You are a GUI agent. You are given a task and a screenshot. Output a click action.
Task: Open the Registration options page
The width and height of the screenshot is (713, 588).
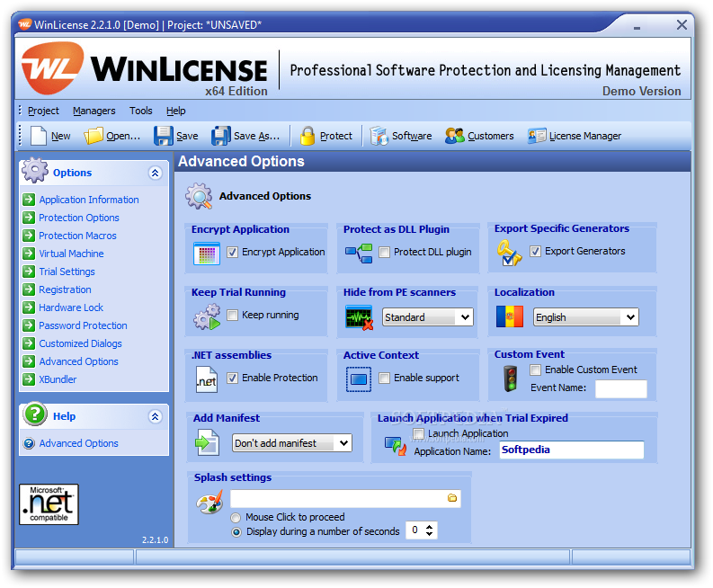click(x=65, y=290)
